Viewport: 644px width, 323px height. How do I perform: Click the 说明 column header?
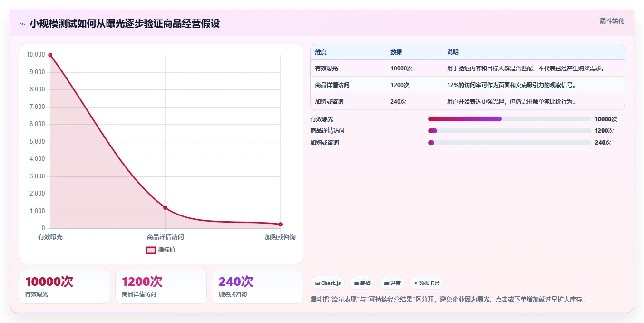point(453,52)
